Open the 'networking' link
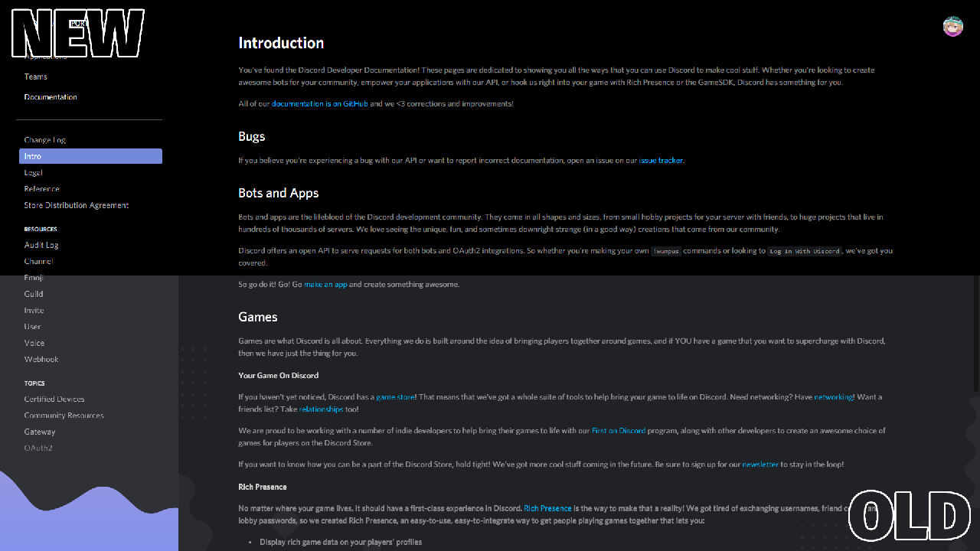Viewport: 980px width, 551px height. click(833, 397)
